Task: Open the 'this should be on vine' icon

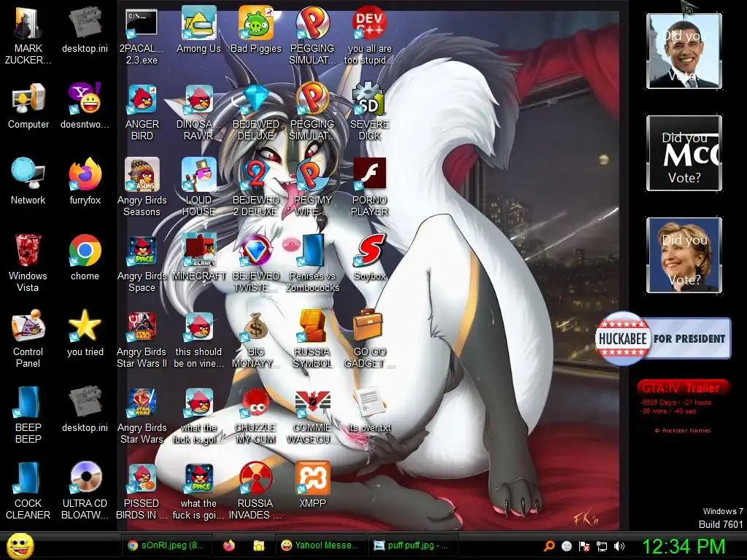Action: (198, 339)
